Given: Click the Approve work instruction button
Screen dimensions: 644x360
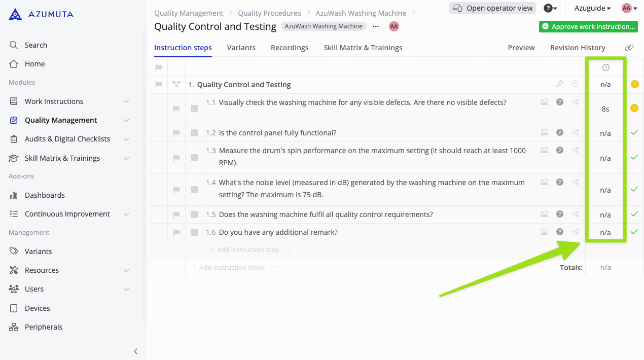Looking at the screenshot, I should 588,26.
